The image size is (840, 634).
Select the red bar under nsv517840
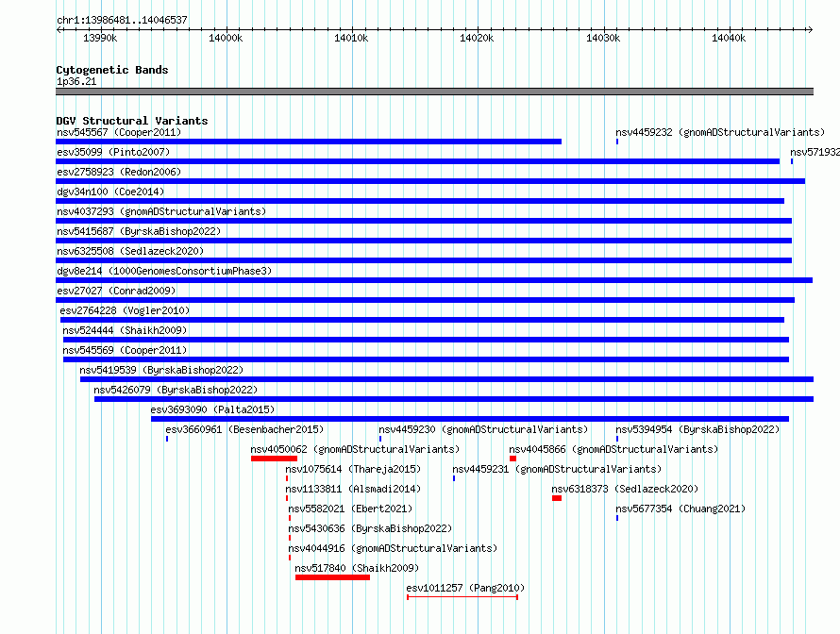click(x=332, y=577)
